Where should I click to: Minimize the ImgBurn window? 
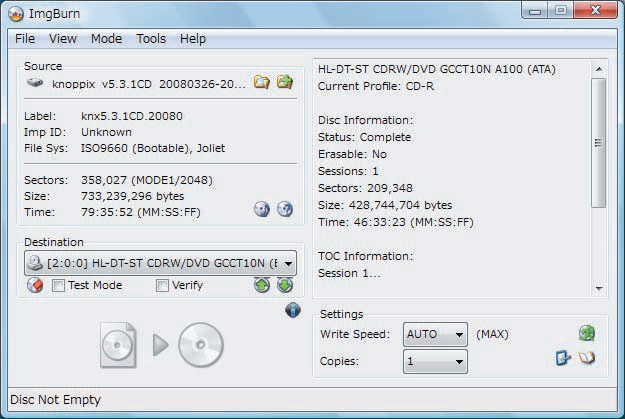[x=535, y=10]
